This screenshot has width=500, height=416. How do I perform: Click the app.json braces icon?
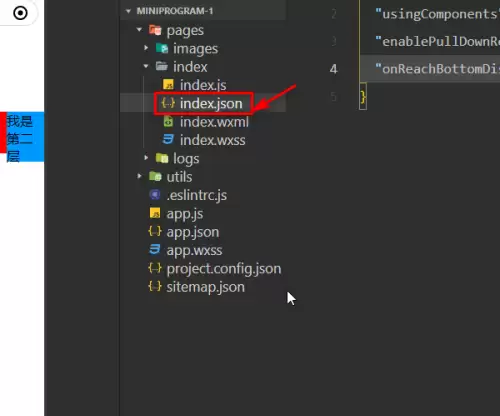[155, 231]
